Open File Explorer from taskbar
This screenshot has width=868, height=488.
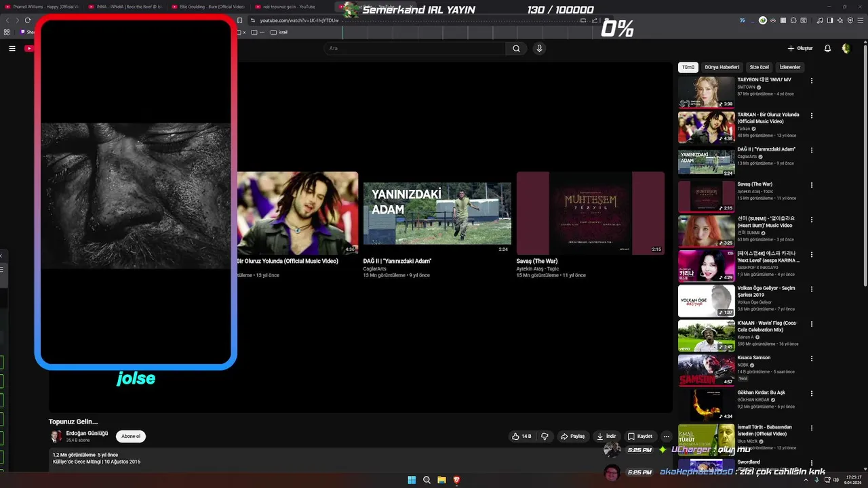[x=441, y=480]
